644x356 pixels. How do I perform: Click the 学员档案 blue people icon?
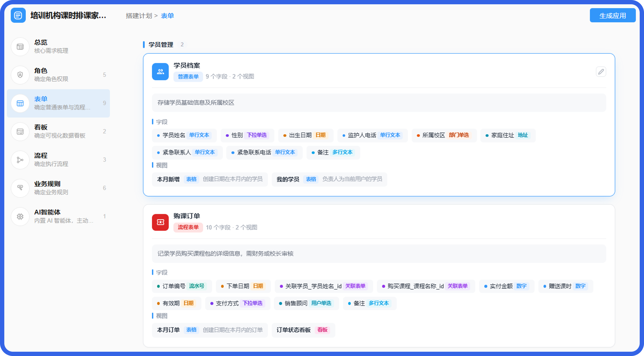coord(160,72)
